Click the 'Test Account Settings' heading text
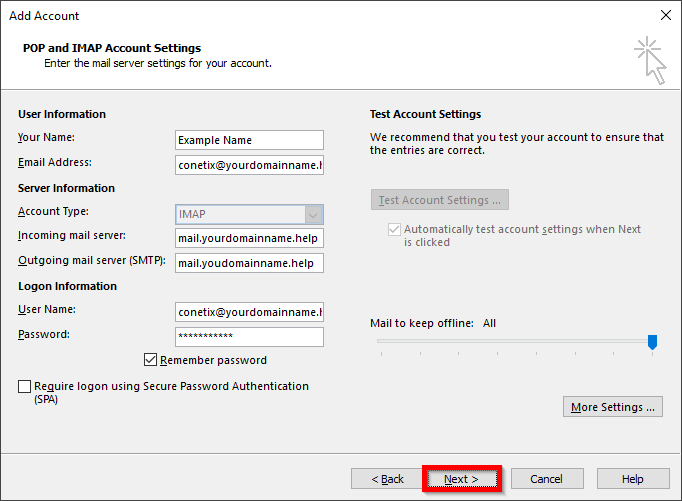 [x=425, y=114]
